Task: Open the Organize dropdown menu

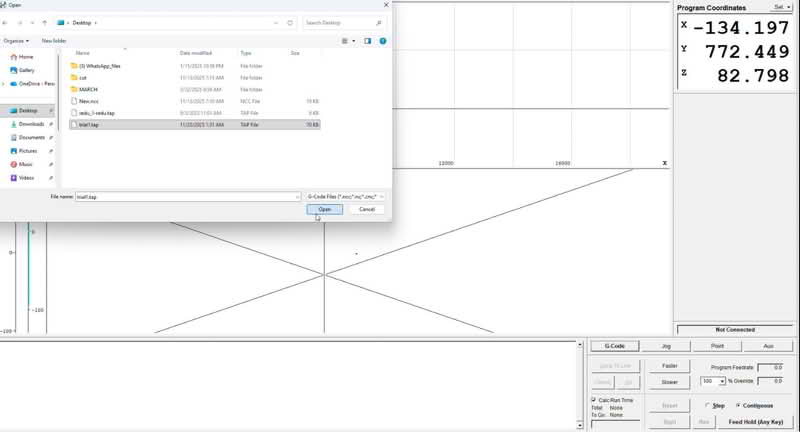Action: tap(15, 41)
